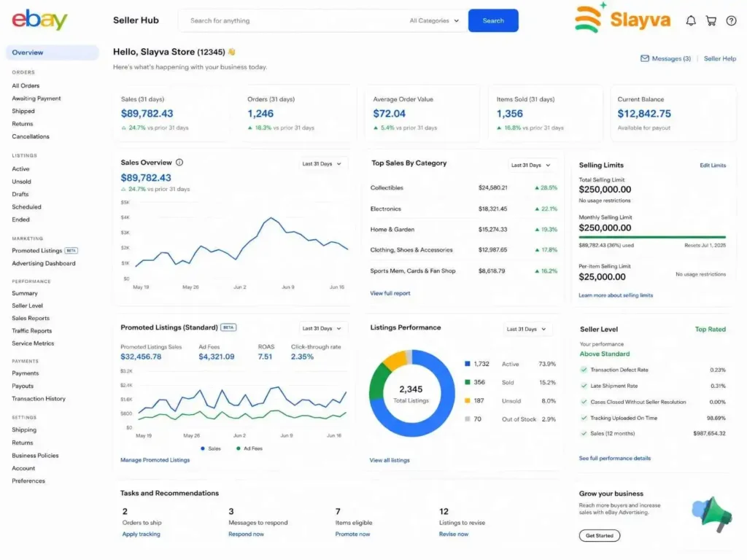Viewport: 747px width, 560px height.
Task: Click Learn more about selling limits
Action: coord(616,295)
